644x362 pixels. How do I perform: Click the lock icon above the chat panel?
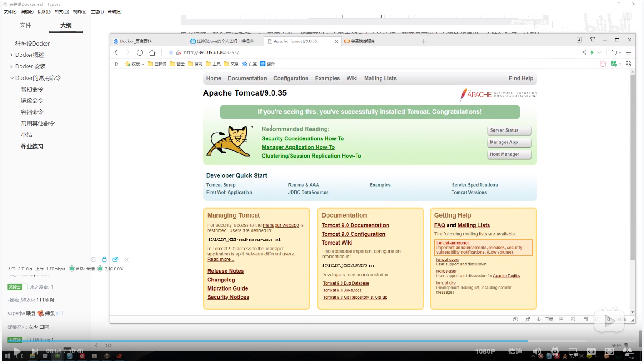click(x=104, y=259)
